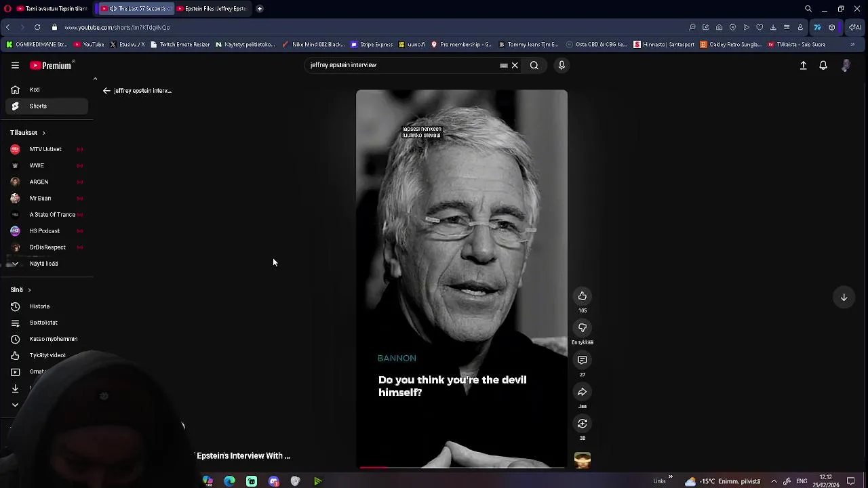Open on-screen keyboard icon in search box
Screen dimensions: 868x488
[504, 65]
